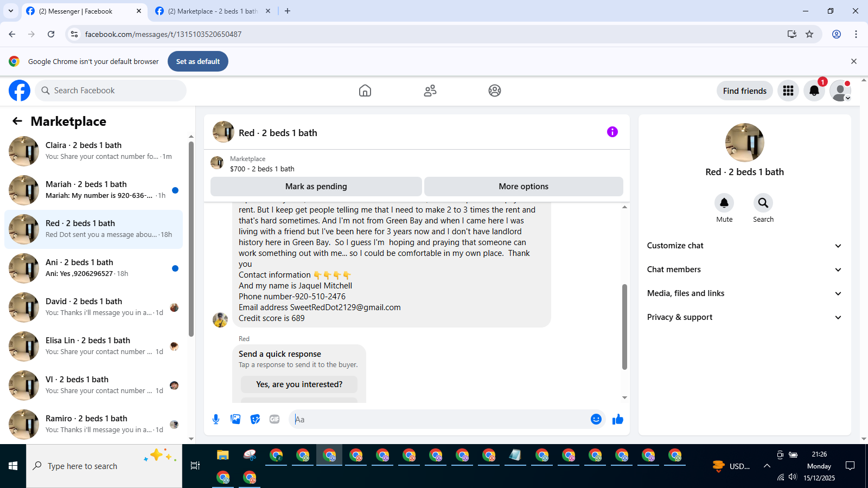Screen dimensions: 868x488
Task: Click the sender avatar beside the message
Action: (220, 320)
